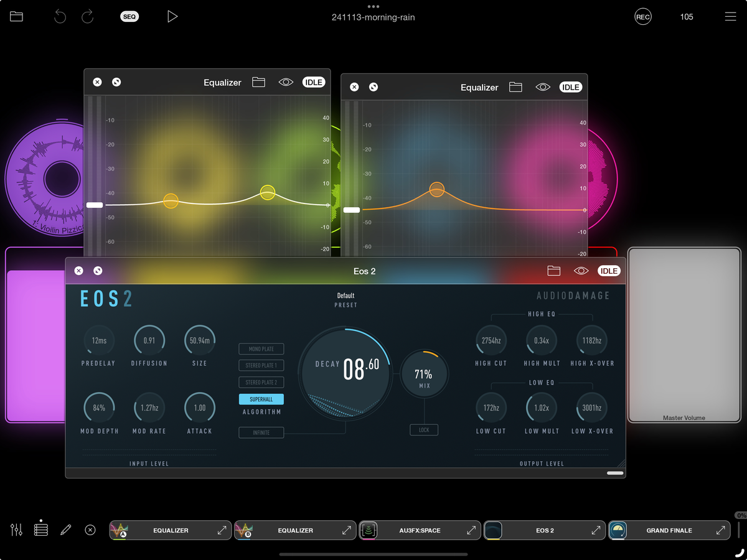
Task: Click the resize arrow icon in Eos 2 window
Action: (x=98, y=271)
